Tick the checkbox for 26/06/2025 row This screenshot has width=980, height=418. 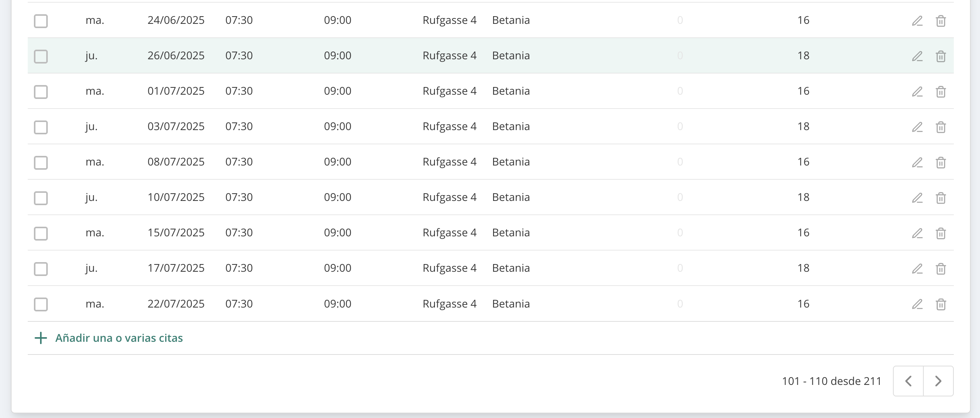[41, 56]
